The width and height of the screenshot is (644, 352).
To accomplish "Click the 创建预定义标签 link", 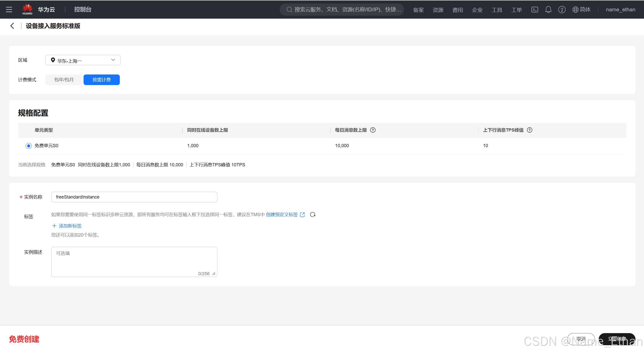I will [x=282, y=215].
